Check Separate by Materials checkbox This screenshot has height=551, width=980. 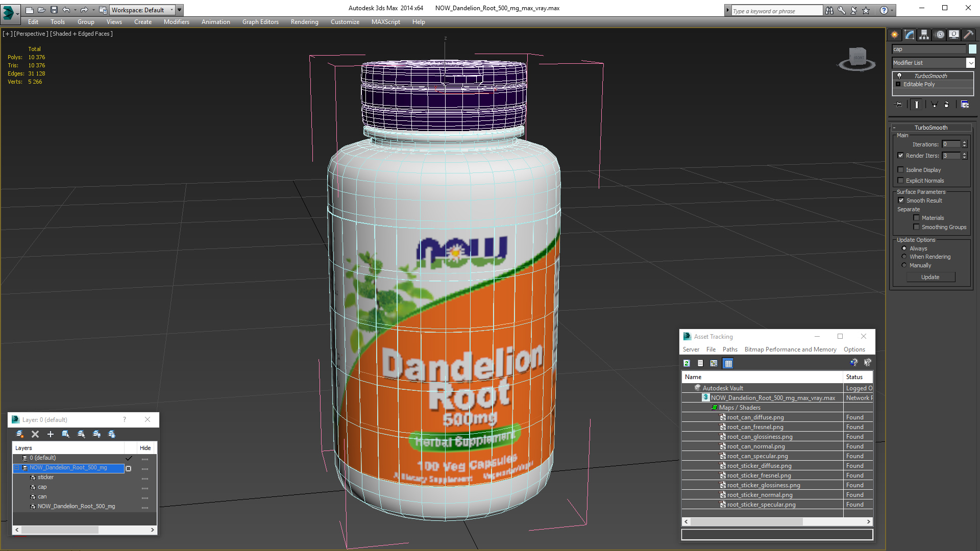click(916, 218)
